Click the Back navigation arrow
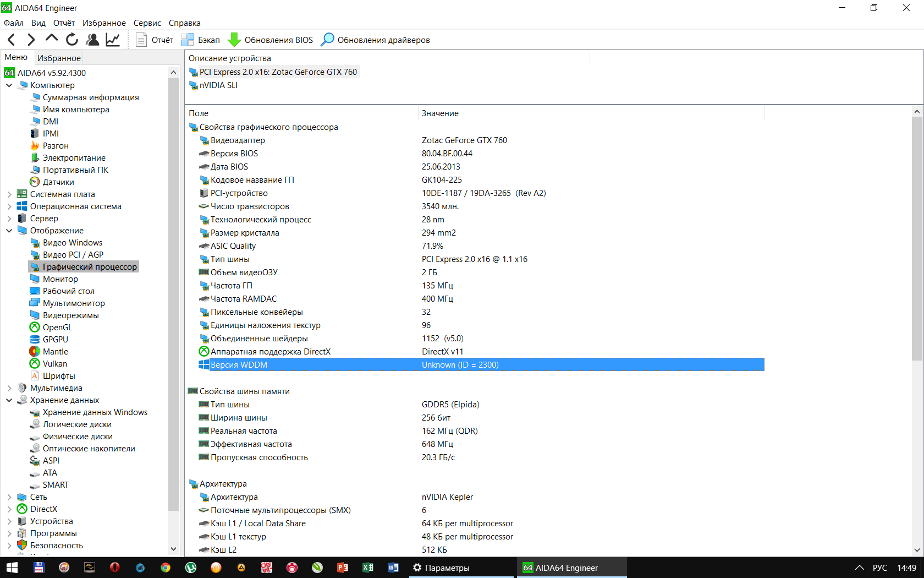This screenshot has height=578, width=924. click(12, 40)
